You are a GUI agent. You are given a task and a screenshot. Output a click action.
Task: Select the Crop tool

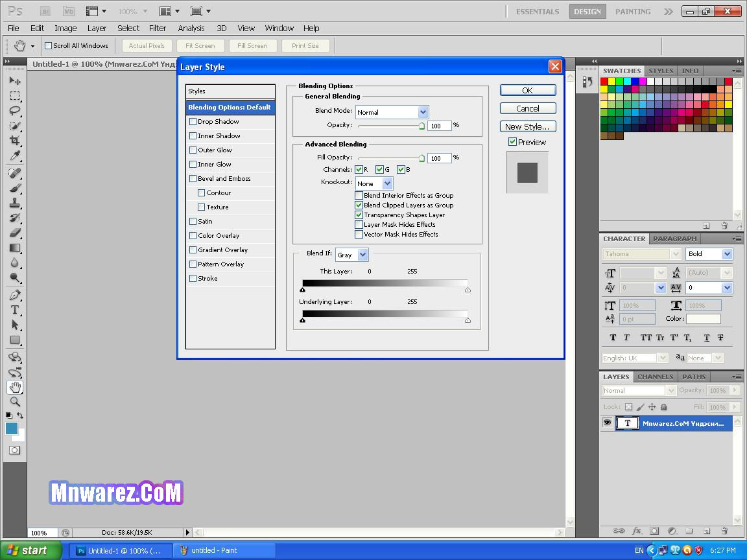(x=15, y=141)
